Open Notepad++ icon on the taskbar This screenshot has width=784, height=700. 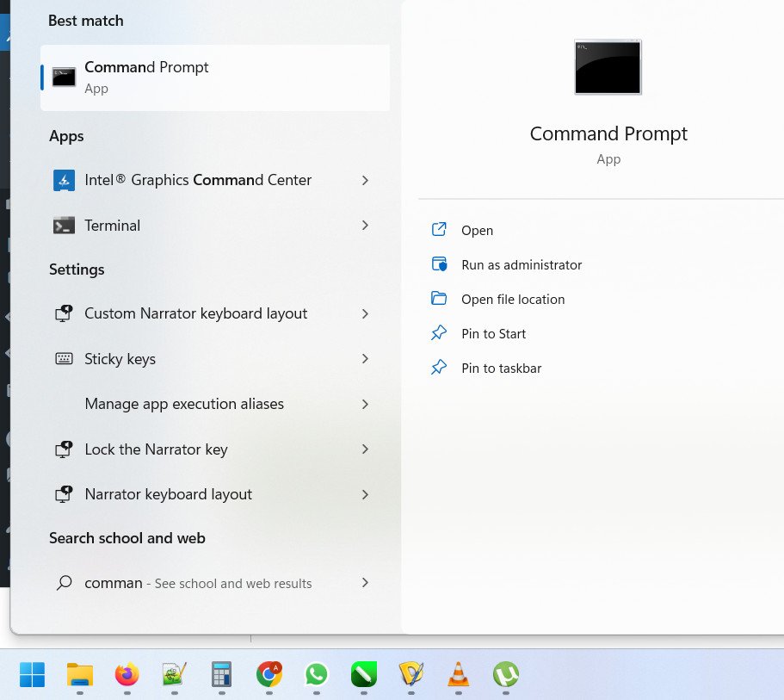tap(175, 674)
